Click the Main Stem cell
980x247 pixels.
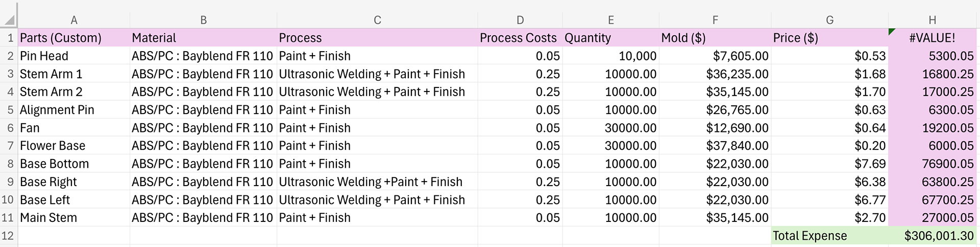coord(74,218)
